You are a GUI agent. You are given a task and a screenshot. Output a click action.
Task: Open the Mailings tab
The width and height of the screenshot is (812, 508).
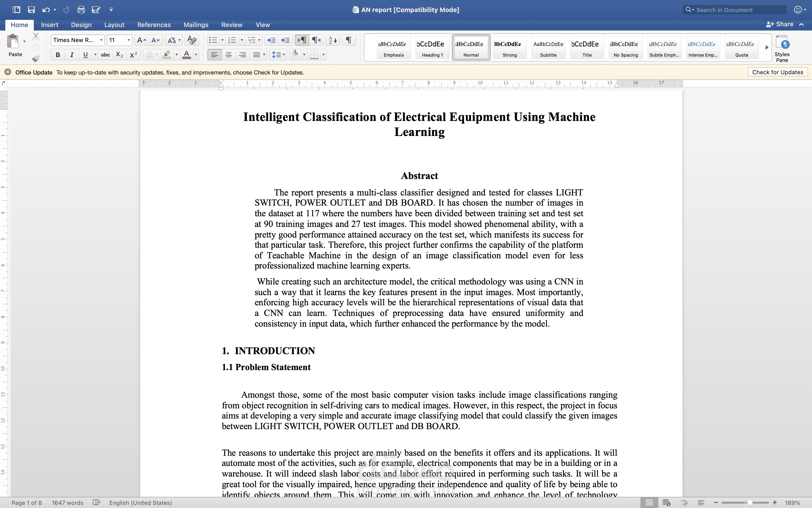click(x=196, y=25)
